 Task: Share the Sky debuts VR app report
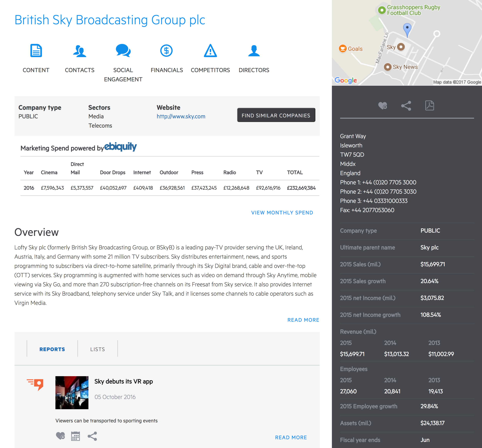coord(92,436)
